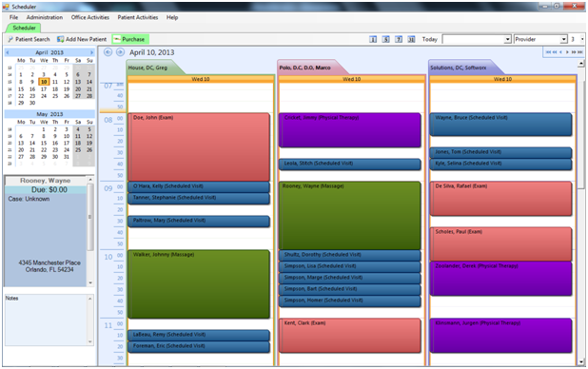Click the Patient Search toolbar icon
This screenshot has width=588, height=369.
(x=10, y=39)
